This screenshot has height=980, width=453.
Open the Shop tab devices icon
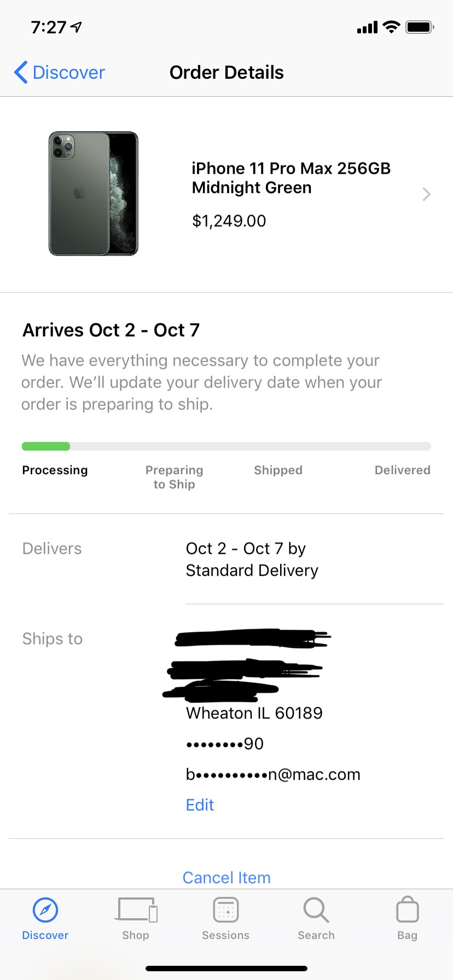[x=136, y=909]
